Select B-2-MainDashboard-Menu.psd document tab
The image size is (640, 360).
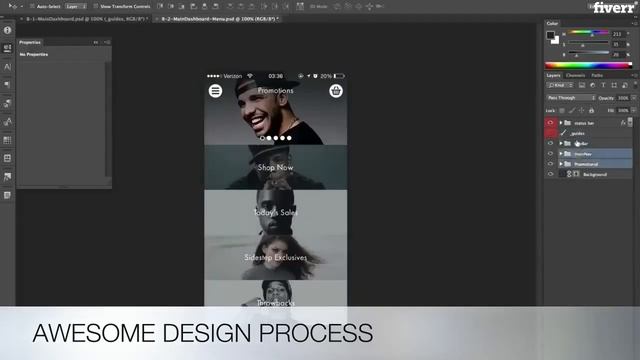click(x=218, y=19)
